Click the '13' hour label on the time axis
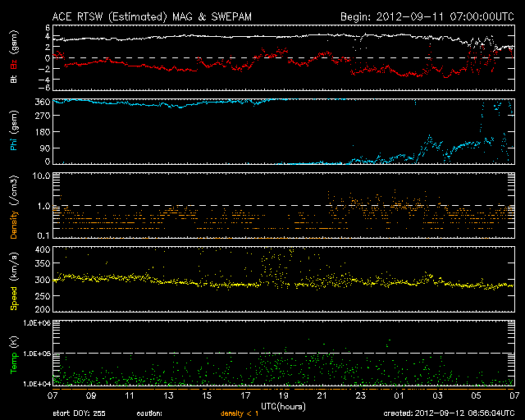 tap(168, 396)
